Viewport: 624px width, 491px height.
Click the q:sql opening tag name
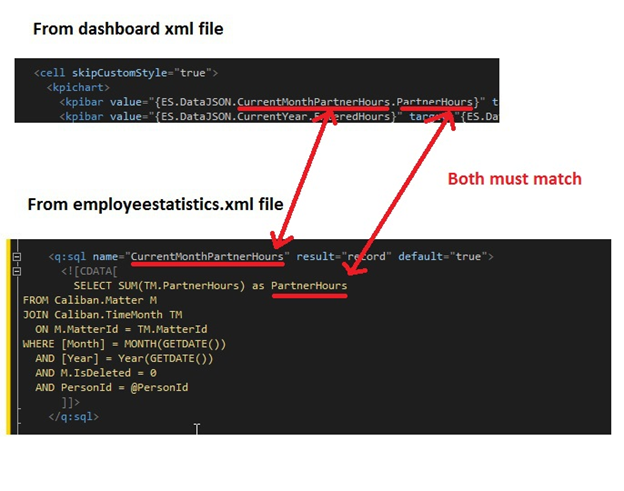pos(69,257)
